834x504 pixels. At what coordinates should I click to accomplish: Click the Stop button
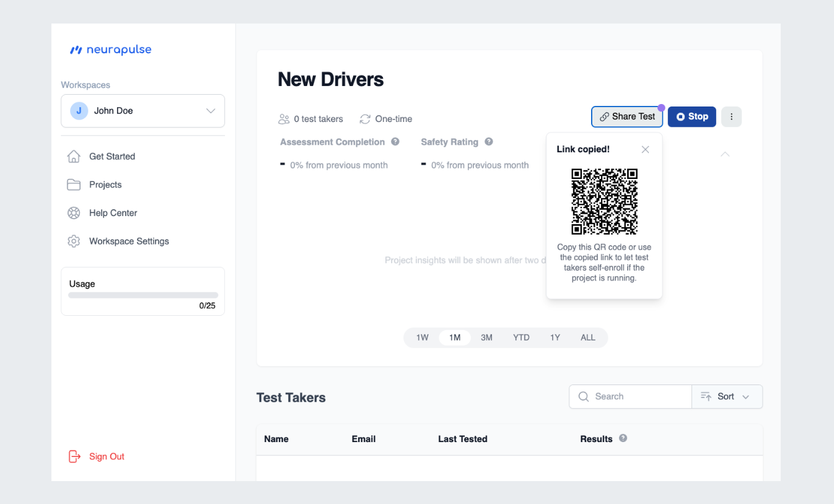point(692,116)
